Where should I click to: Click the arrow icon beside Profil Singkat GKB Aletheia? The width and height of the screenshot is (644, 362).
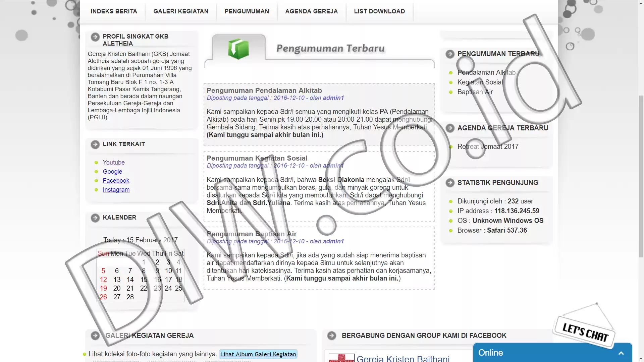click(x=95, y=37)
